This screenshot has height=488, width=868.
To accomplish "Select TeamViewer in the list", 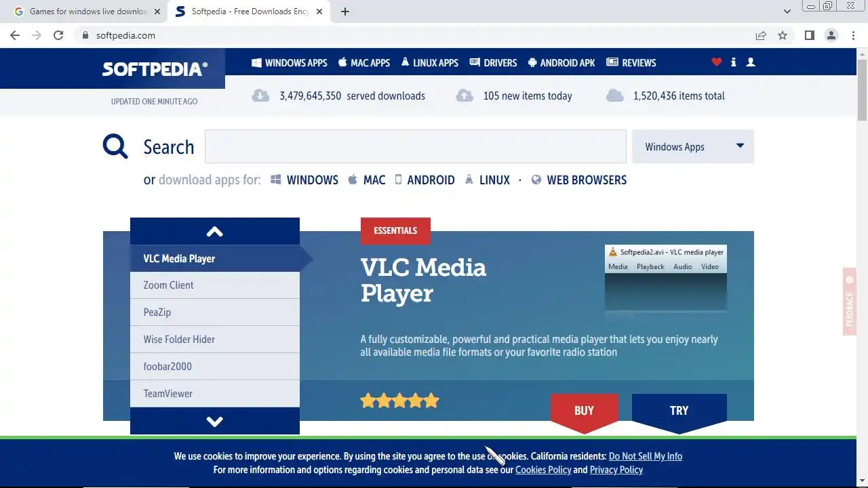I will (215, 394).
